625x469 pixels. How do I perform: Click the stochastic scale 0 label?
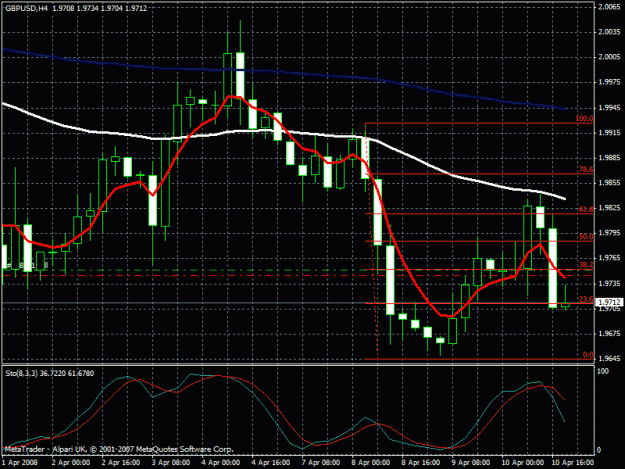(x=599, y=450)
